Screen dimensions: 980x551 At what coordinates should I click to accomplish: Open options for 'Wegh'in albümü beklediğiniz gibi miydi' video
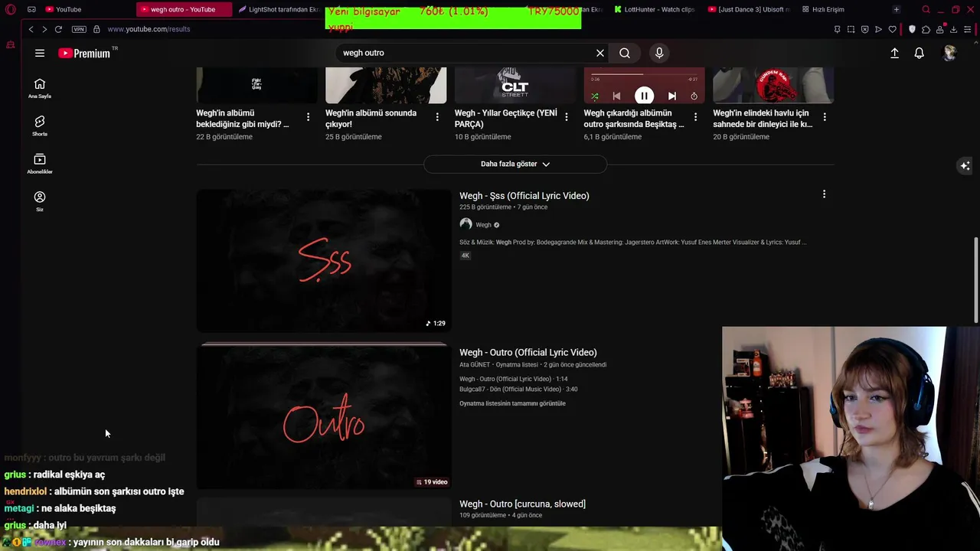point(308,117)
